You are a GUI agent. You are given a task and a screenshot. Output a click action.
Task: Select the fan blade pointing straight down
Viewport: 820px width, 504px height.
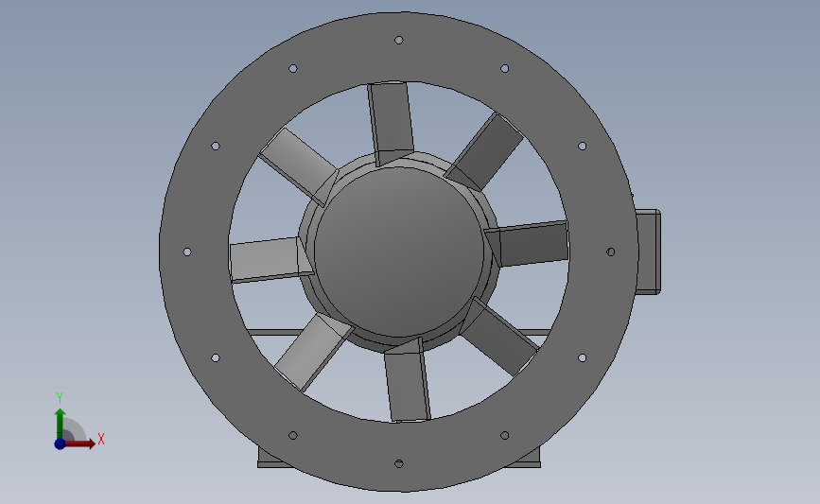click(408, 381)
